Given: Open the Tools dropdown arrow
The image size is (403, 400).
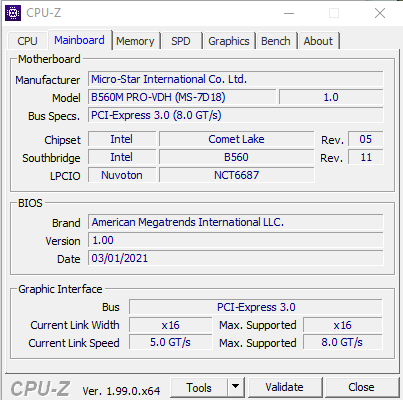Looking at the screenshot, I should click(236, 387).
